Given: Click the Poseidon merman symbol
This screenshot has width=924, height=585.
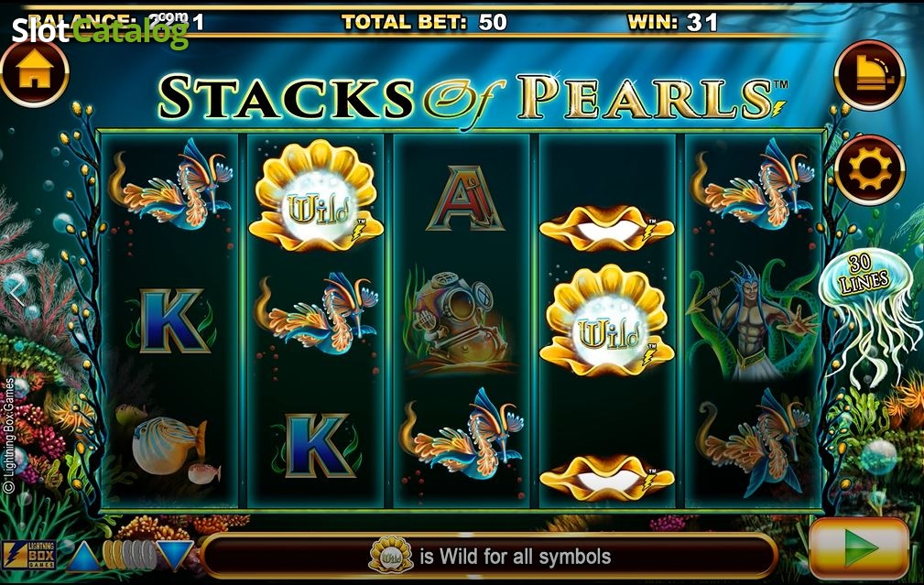Looking at the screenshot, I should pos(754,321).
